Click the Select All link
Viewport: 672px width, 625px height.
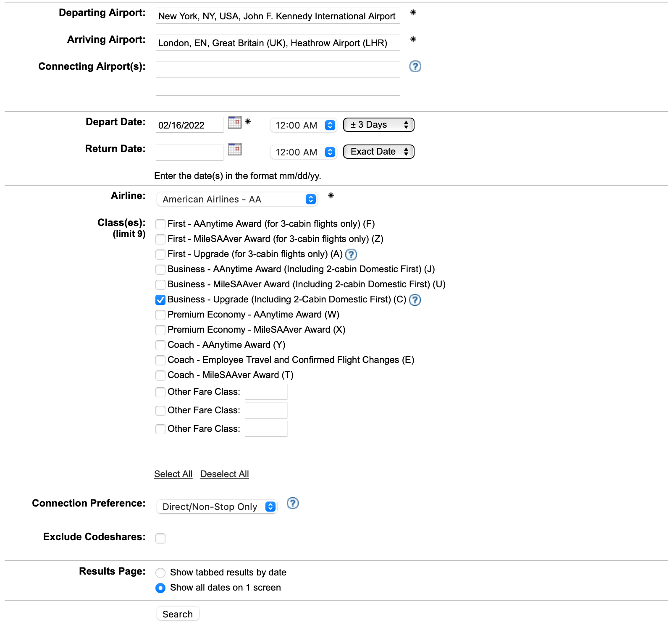click(x=173, y=474)
